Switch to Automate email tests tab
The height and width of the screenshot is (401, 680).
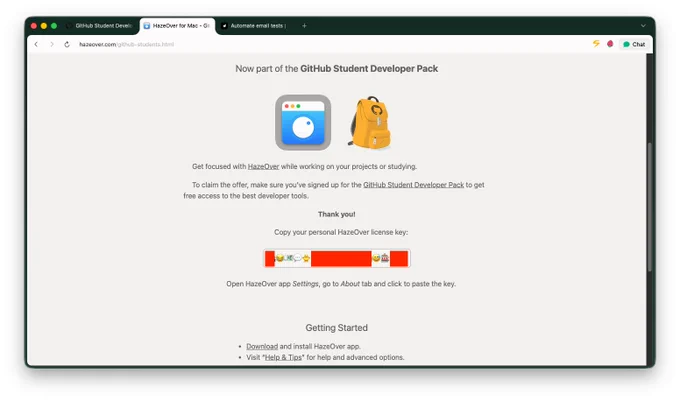tap(254, 26)
